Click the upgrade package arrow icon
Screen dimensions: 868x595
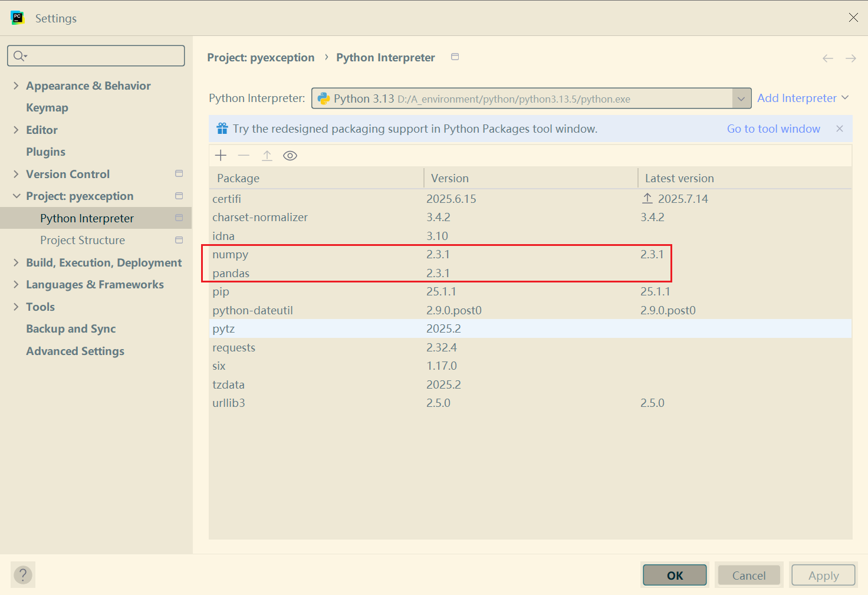[267, 156]
